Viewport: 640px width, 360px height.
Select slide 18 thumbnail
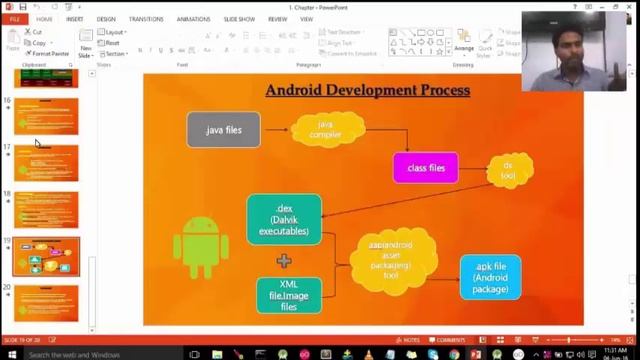coord(46,210)
